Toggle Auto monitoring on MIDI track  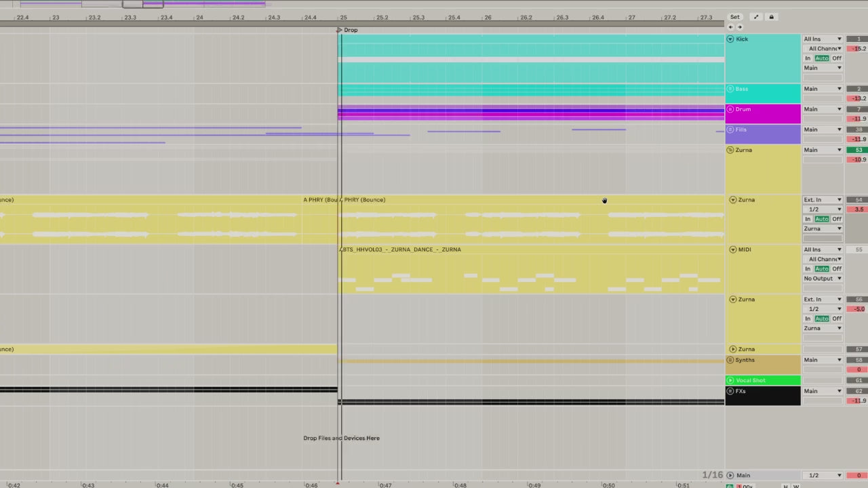(822, 269)
